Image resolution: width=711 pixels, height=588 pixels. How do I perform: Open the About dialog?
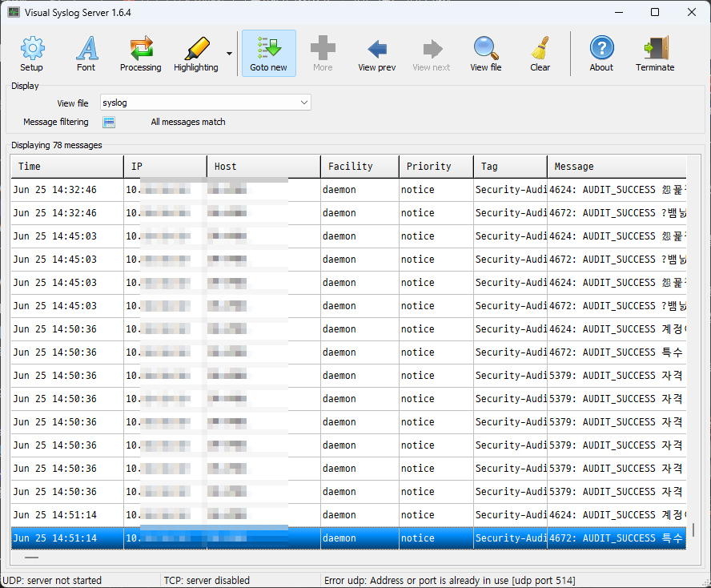click(601, 54)
